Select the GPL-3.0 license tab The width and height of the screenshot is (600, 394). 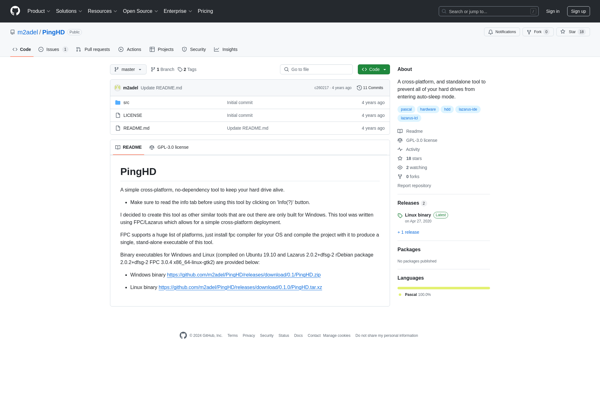tap(169, 147)
